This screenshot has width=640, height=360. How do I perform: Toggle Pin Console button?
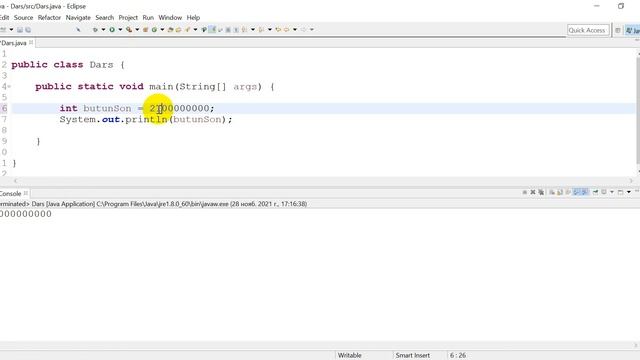pos(596,192)
